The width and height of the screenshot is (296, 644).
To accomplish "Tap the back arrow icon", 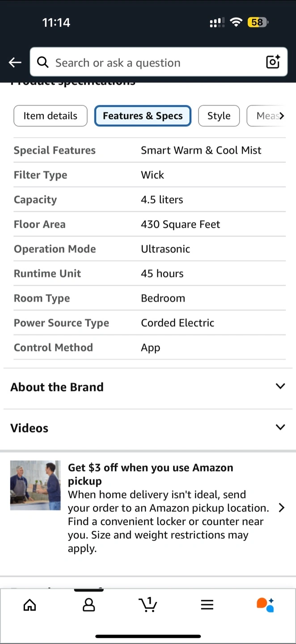I will click(15, 63).
